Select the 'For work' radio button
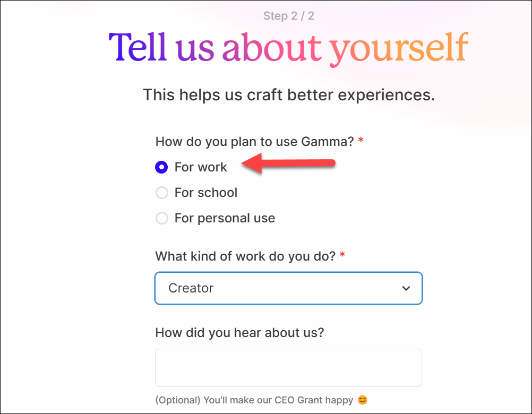The height and width of the screenshot is (414, 532). coord(162,167)
